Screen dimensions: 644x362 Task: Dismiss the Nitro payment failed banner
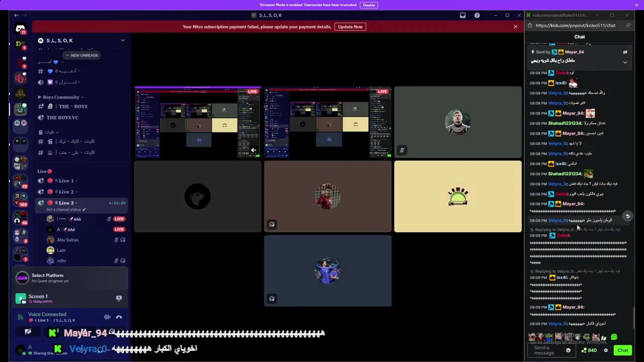coord(515,27)
